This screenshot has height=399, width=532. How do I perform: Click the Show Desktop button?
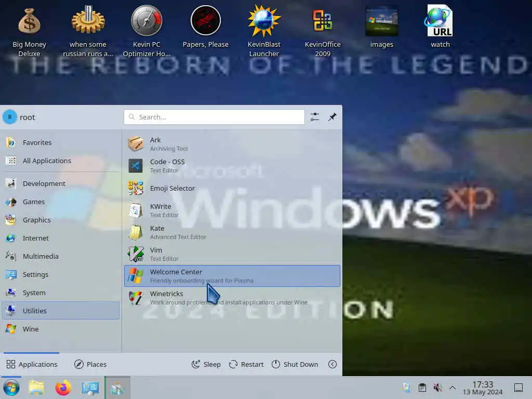(518, 388)
